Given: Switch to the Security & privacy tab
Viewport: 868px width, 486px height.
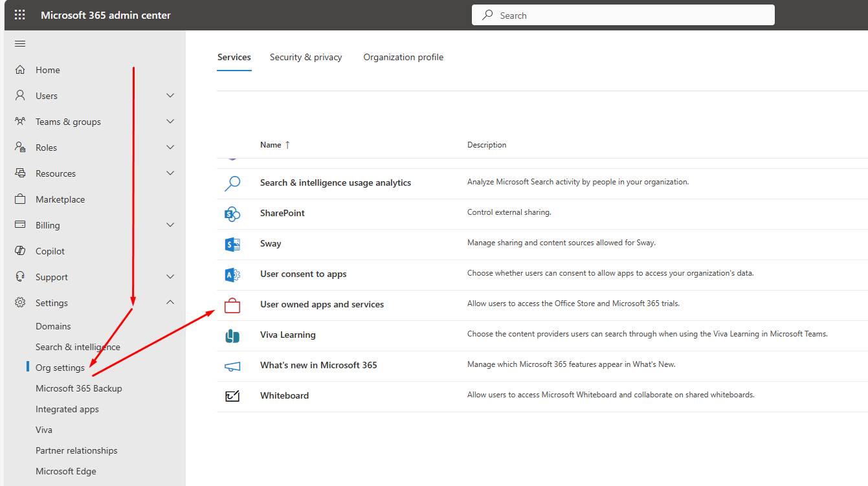Looking at the screenshot, I should (306, 57).
